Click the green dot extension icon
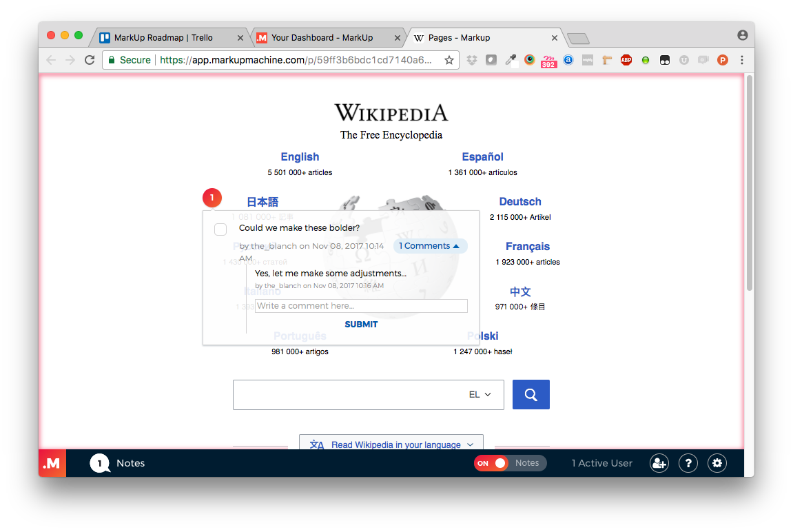 pos(646,60)
